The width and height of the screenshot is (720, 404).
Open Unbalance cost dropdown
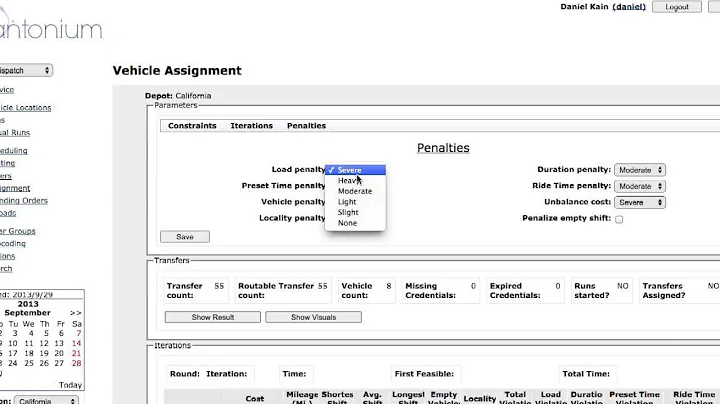640,202
